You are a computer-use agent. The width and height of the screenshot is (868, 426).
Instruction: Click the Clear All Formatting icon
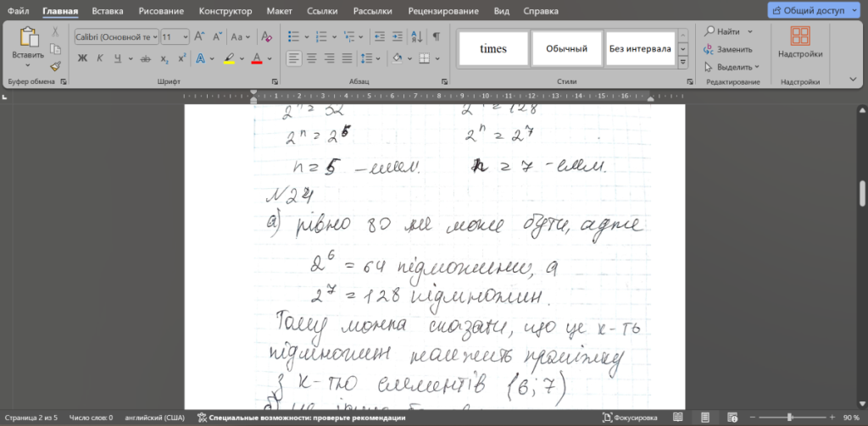(x=267, y=37)
